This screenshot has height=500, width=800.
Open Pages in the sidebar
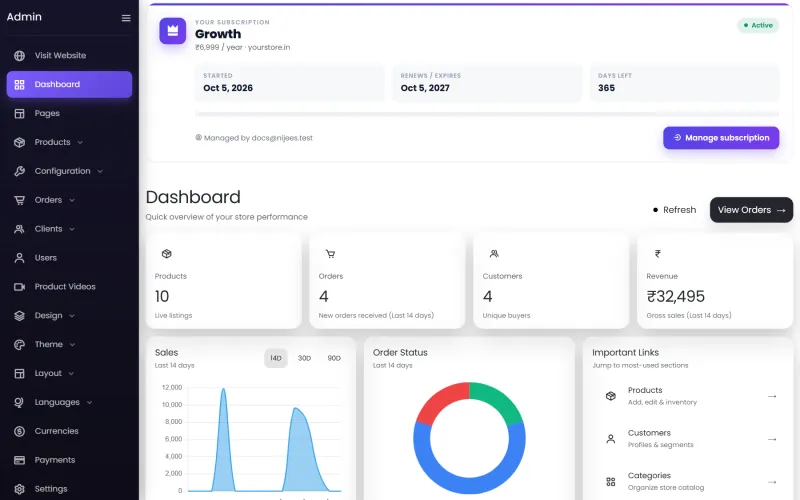[x=69, y=113]
